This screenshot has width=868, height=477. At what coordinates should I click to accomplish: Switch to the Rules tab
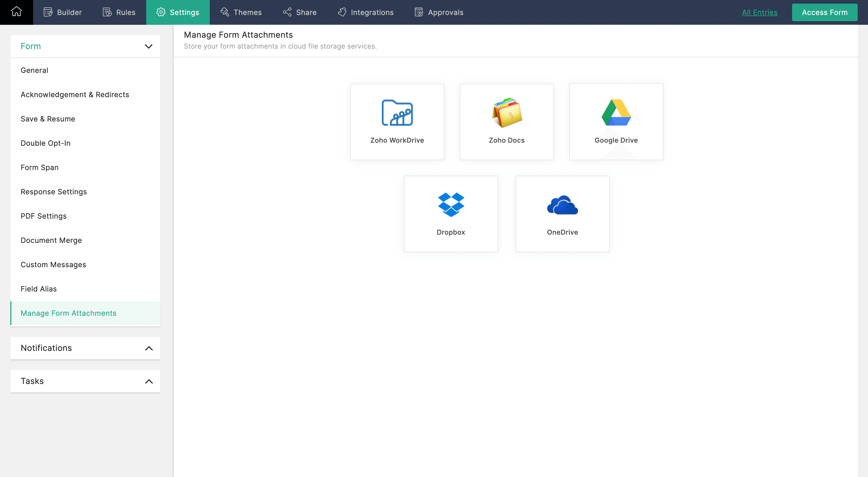(119, 12)
